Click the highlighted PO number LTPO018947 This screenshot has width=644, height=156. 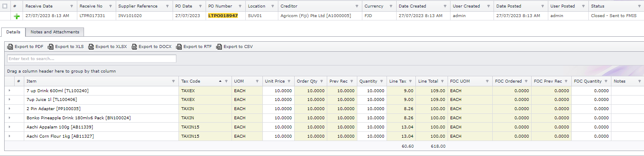tap(223, 15)
